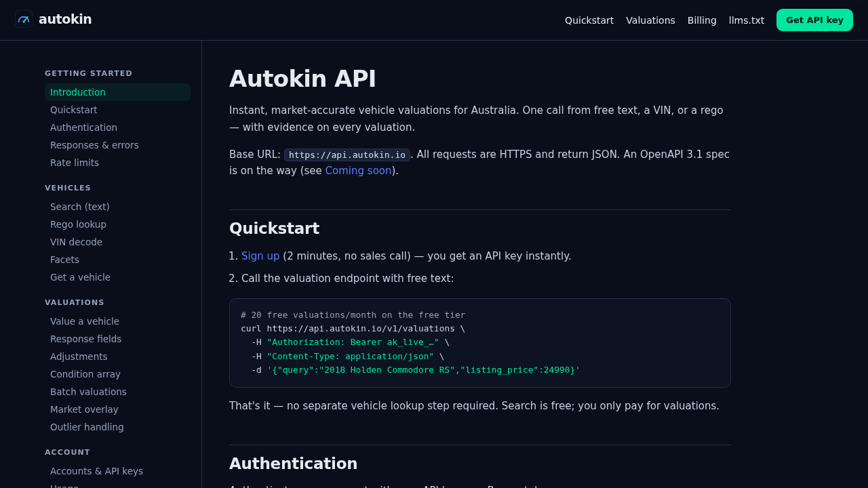Click the VEHICLES sidebar heading

point(68,188)
